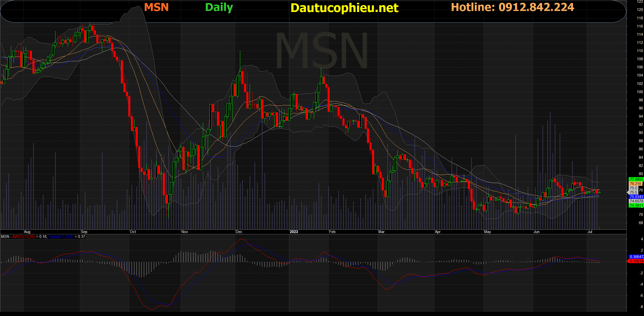Select the Oct label on time axis
Image resolution: width=644 pixels, height=316 pixels.
133,232
